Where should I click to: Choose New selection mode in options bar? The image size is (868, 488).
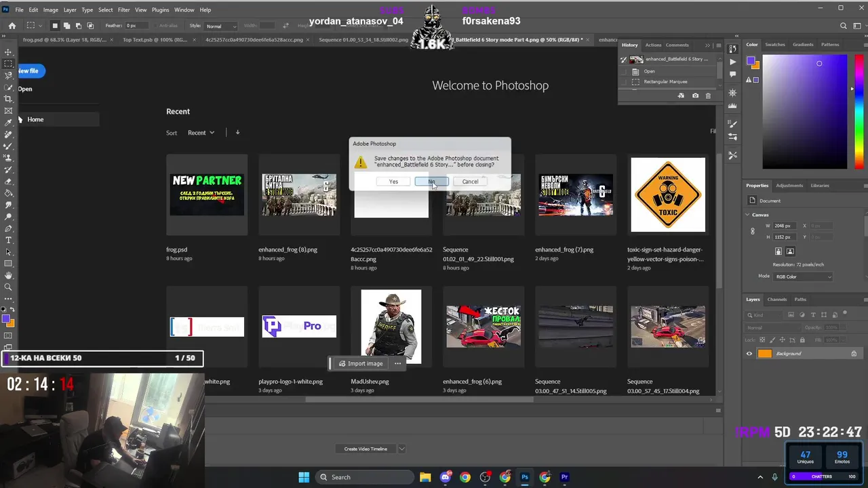pos(56,26)
